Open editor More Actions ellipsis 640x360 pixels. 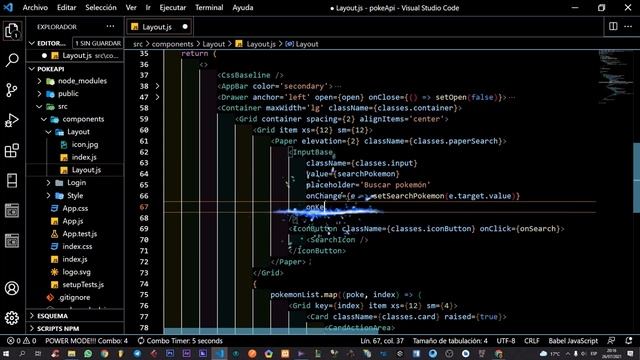click(x=628, y=27)
